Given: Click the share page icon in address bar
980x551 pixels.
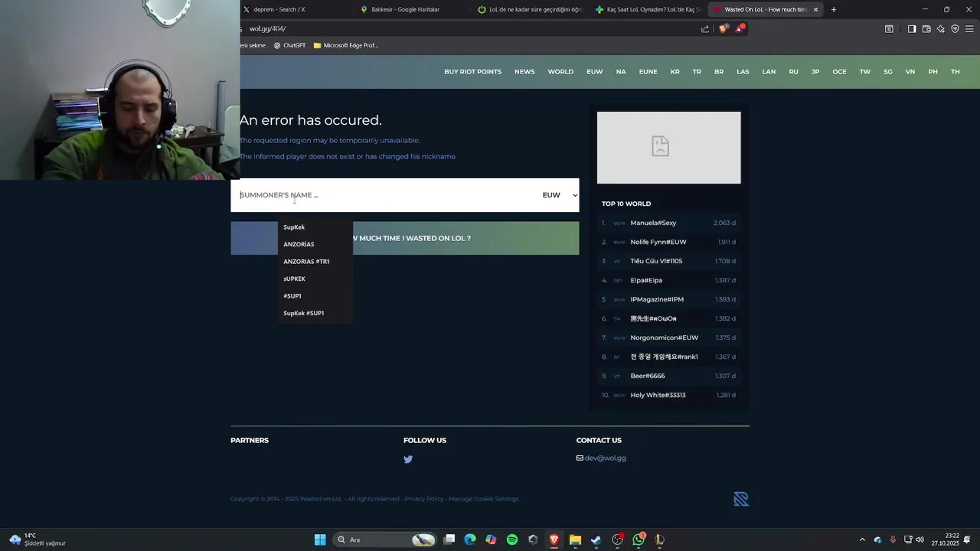Looking at the screenshot, I should tap(705, 29).
